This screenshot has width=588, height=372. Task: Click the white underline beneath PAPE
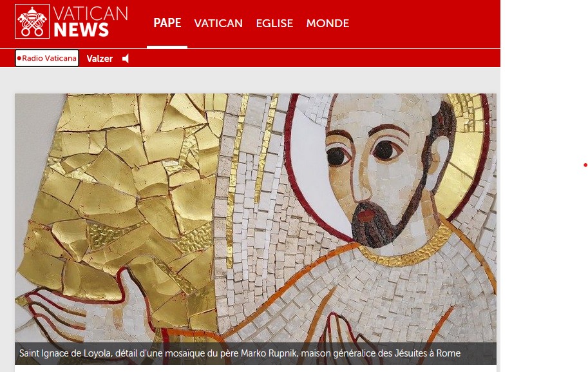click(x=167, y=47)
